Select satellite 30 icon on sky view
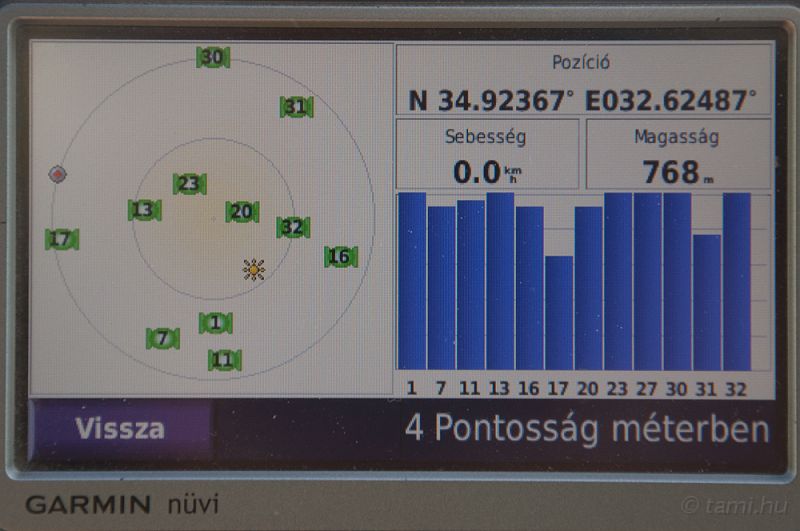800x531 pixels. point(212,58)
